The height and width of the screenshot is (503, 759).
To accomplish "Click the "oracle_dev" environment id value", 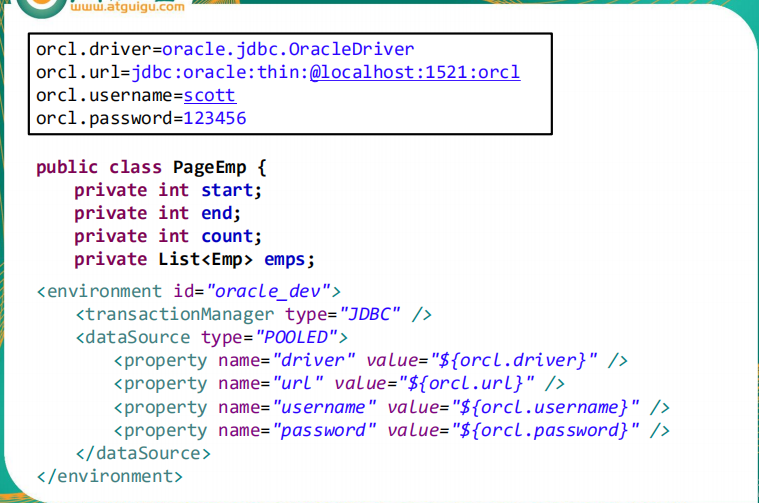I will [x=268, y=291].
